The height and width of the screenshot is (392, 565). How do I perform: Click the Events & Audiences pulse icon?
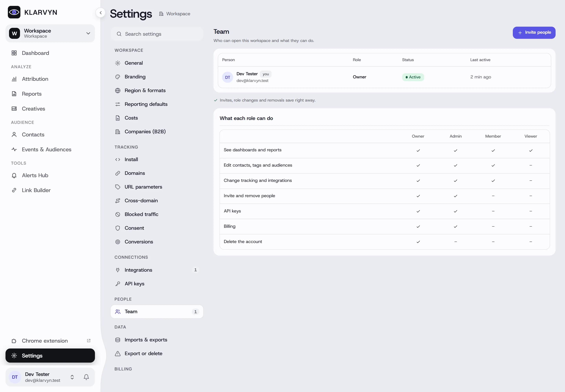tap(14, 149)
